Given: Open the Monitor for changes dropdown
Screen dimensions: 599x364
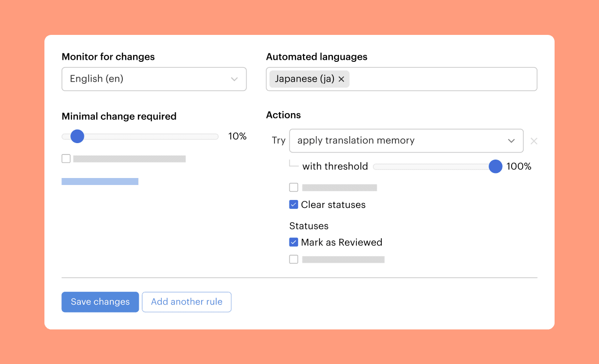Looking at the screenshot, I should click(154, 79).
